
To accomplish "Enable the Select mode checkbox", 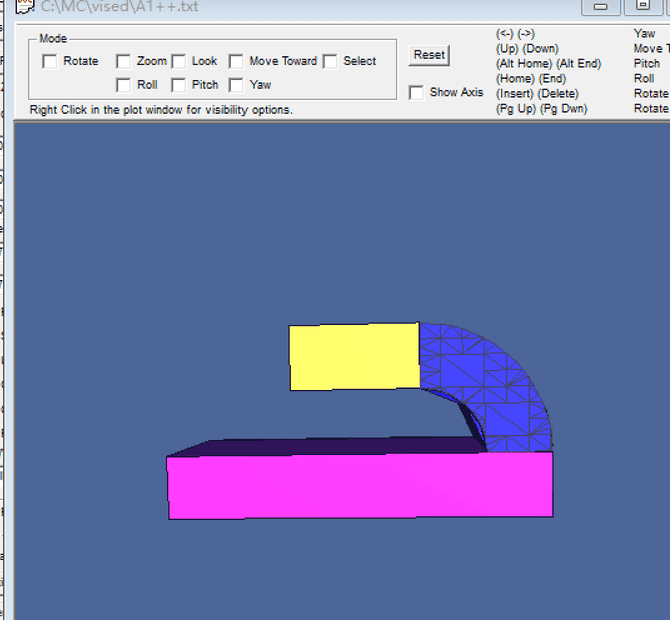I will pyautogui.click(x=330, y=61).
